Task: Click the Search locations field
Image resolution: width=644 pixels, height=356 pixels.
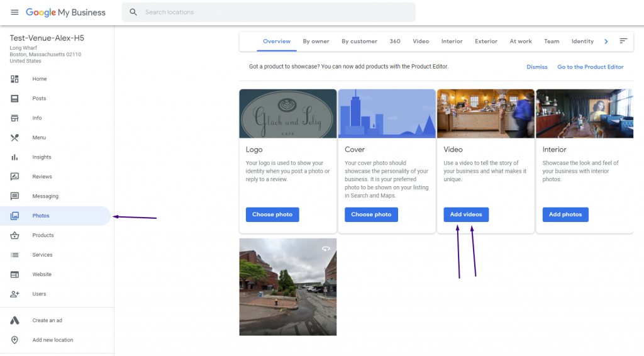Action: click(x=269, y=13)
